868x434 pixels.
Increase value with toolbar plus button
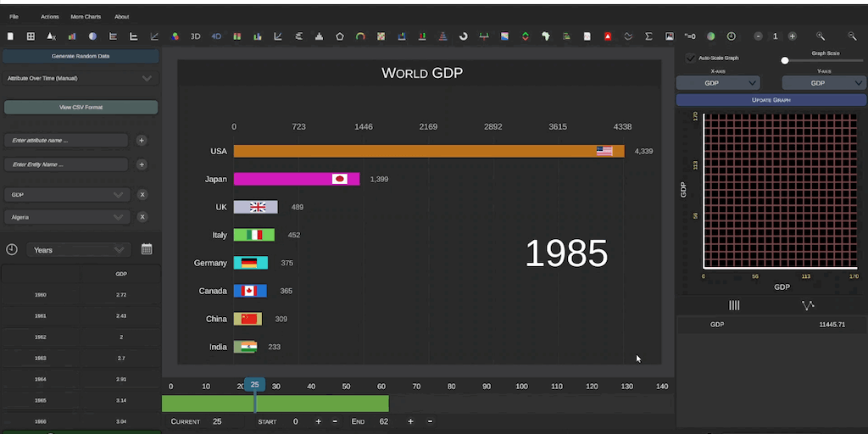pos(793,36)
